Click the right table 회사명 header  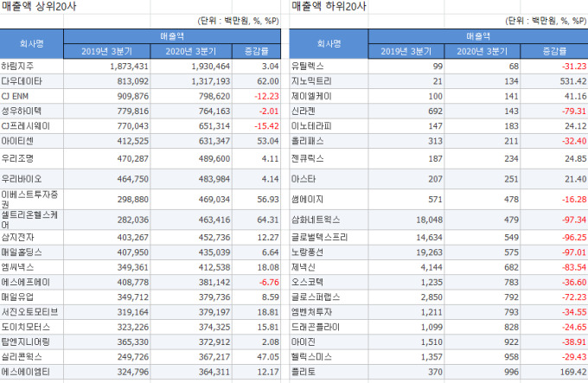[329, 44]
